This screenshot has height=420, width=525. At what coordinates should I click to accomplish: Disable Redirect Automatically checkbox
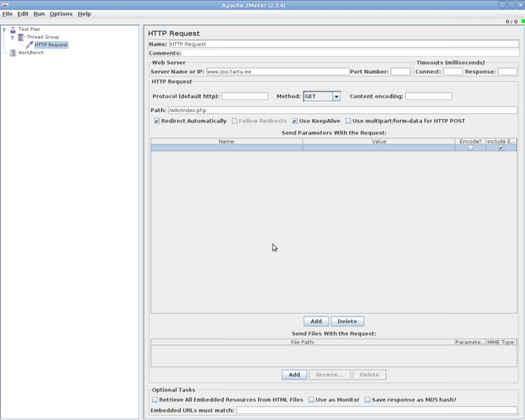click(157, 121)
